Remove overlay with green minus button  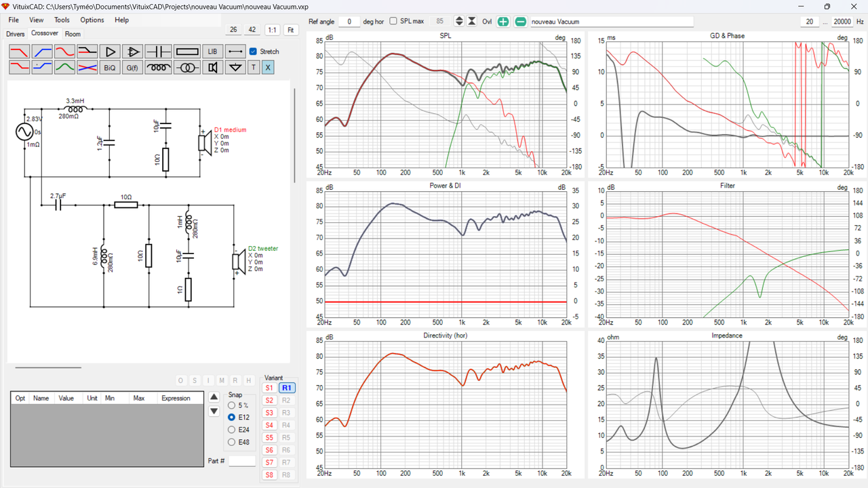tap(520, 22)
